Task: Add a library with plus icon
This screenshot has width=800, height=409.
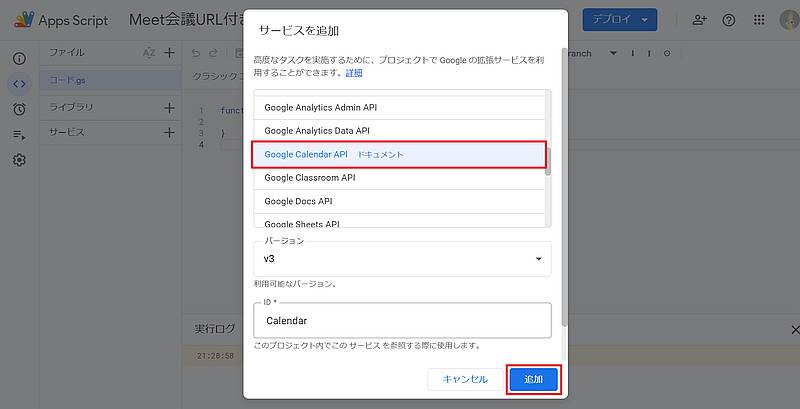Action: coord(169,108)
